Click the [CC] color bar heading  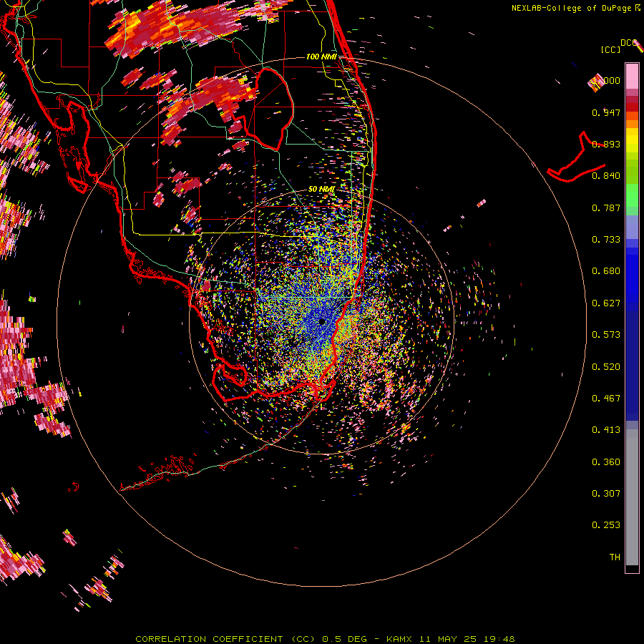point(611,49)
